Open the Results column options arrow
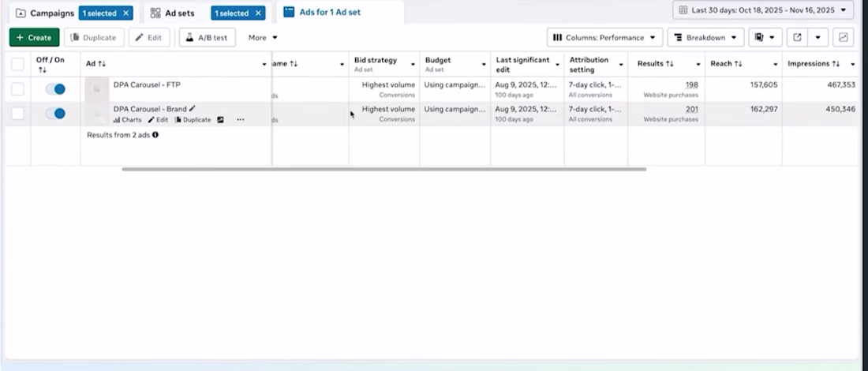Viewport: 868px width, 371px height. pyautogui.click(x=698, y=65)
